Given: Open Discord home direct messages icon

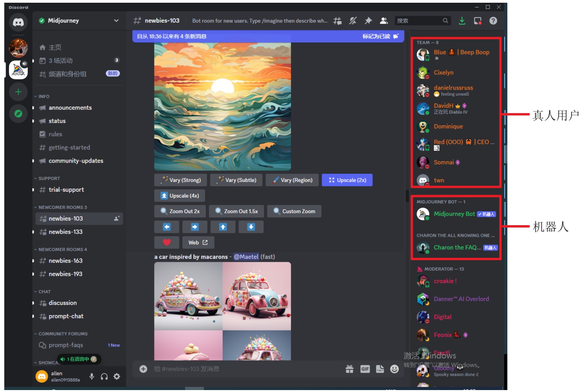Looking at the screenshot, I should pyautogui.click(x=18, y=22).
